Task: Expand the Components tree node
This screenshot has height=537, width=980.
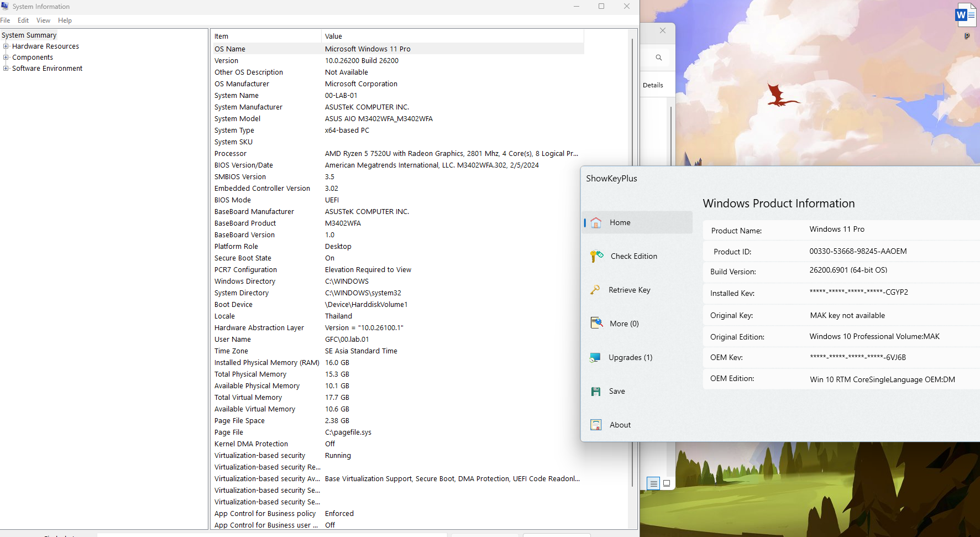Action: (6, 58)
